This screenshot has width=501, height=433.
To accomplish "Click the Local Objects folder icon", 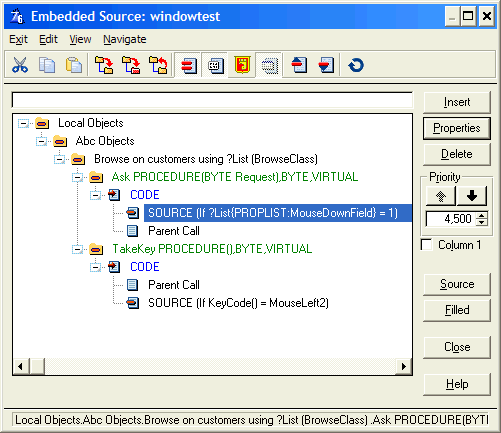I will pyautogui.click(x=42, y=123).
